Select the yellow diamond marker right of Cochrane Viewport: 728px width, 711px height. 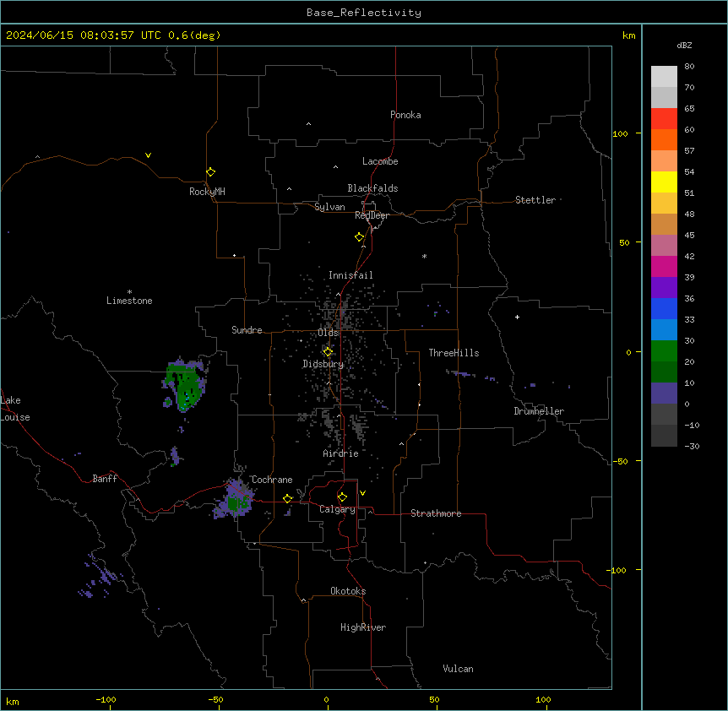pyautogui.click(x=287, y=498)
